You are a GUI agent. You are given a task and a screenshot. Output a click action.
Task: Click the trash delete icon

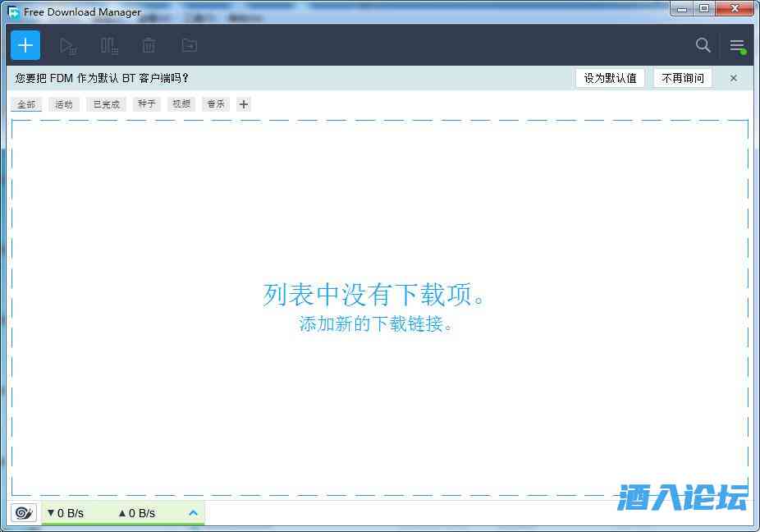tap(149, 46)
